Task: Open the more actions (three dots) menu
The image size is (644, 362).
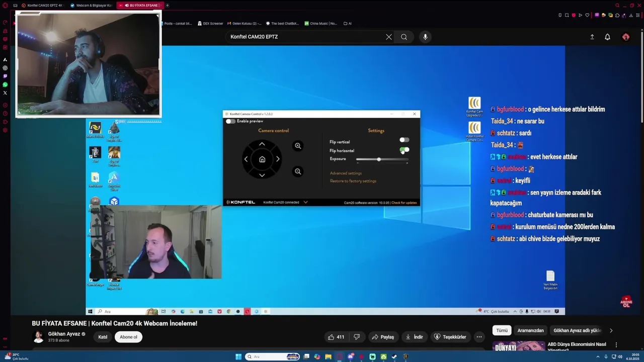Action: [x=479, y=337]
